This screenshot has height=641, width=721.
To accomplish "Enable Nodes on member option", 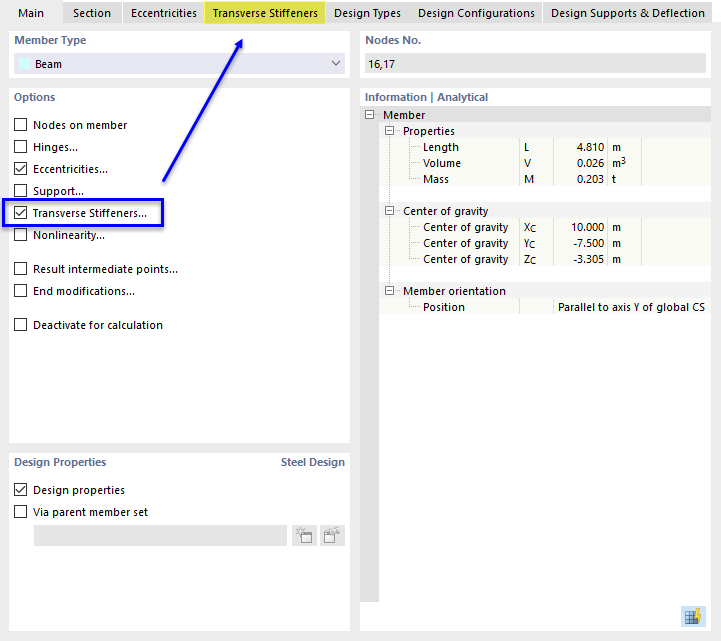I will (21, 125).
